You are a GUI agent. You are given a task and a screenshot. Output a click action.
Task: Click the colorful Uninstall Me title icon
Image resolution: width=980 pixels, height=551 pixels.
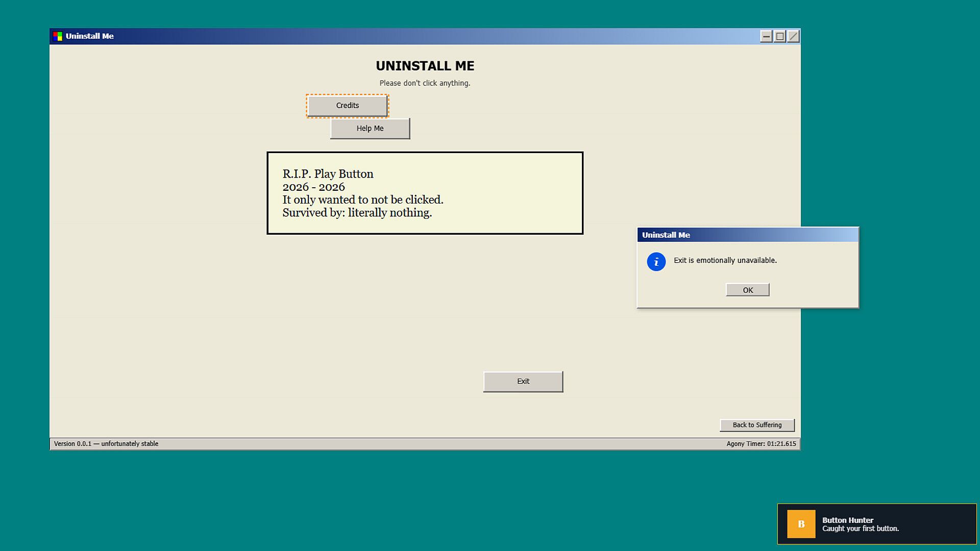[x=58, y=36]
